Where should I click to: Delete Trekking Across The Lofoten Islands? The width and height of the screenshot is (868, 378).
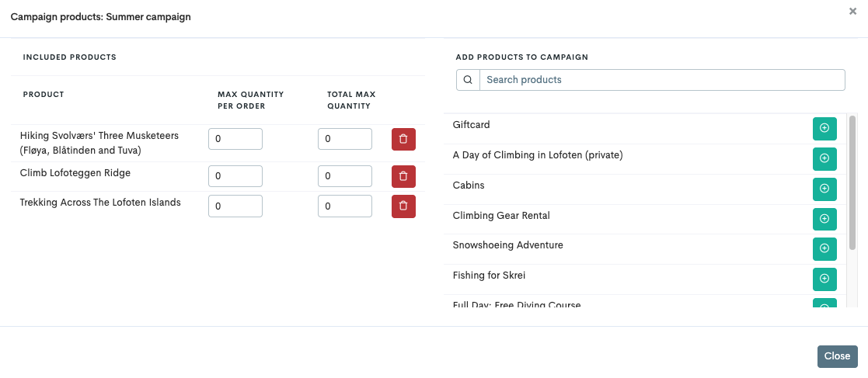click(x=403, y=206)
